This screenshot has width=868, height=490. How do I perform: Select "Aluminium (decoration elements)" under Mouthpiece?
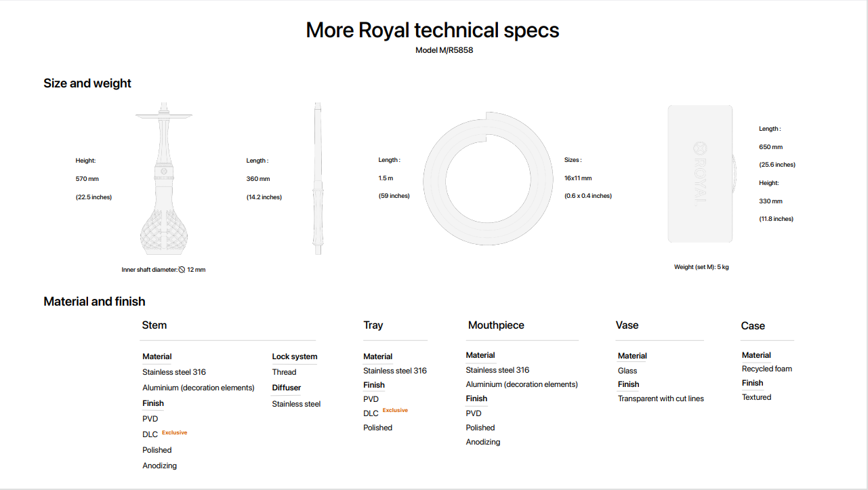tap(522, 384)
